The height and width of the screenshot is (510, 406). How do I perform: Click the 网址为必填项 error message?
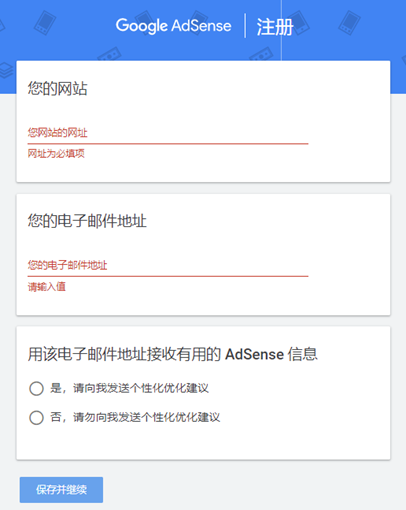[56, 154]
